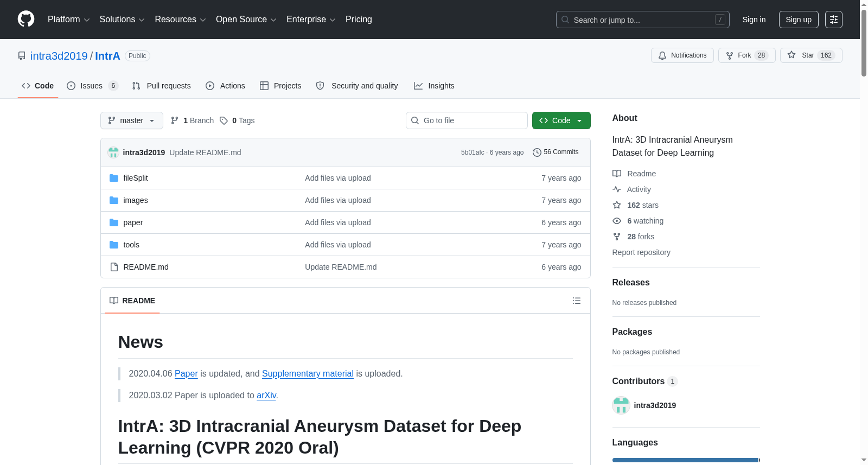Click the Languages bar
The height and width of the screenshot is (465, 868).
(686, 460)
